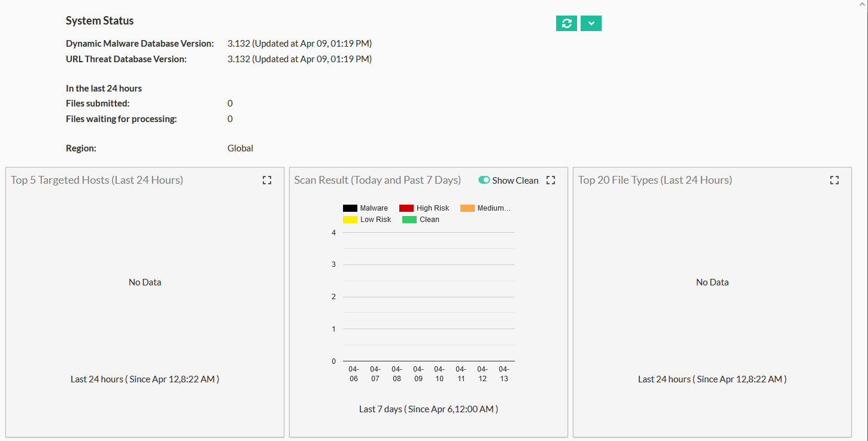Screen dimensions: 868x441
Task: Click the yellow Low Risk color swatch
Action: coord(350,219)
